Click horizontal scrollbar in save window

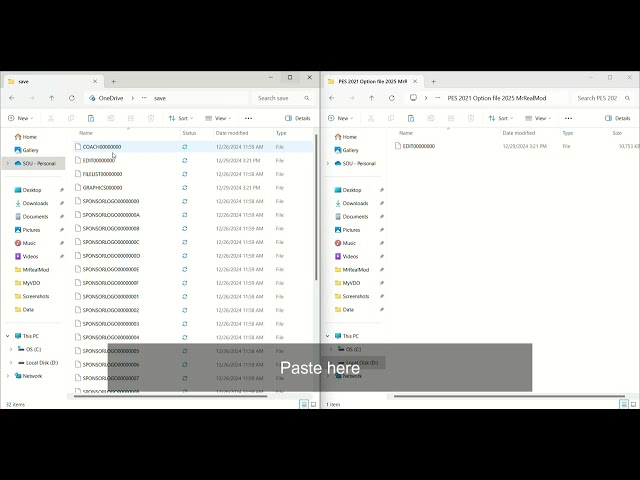coord(170,396)
